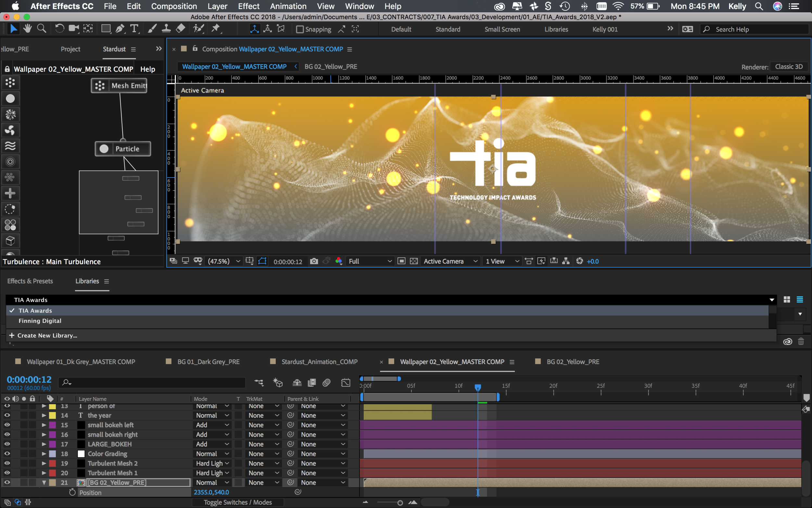Viewport: 812px width, 508px height.
Task: Select the Clone Stamp tool
Action: pyautogui.click(x=166, y=29)
